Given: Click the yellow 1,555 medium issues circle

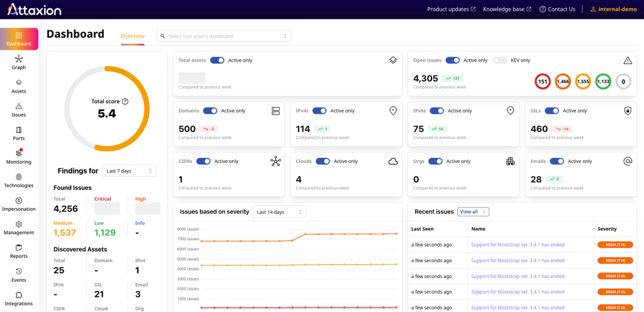Looking at the screenshot, I should coord(583,82).
